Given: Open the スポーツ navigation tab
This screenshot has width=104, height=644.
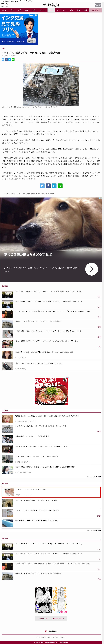Looking at the screenshot, I should 43,10.
